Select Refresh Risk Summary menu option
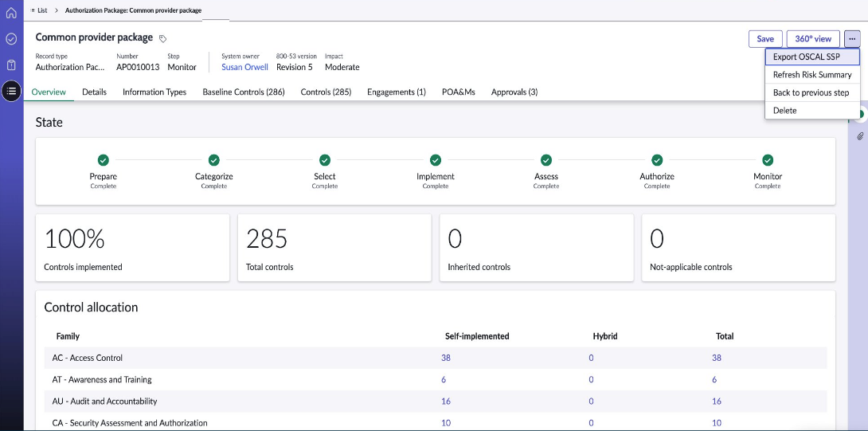 click(812, 75)
